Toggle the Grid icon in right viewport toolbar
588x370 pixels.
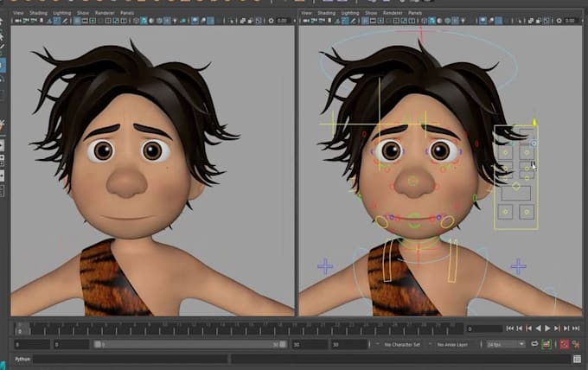point(365,21)
